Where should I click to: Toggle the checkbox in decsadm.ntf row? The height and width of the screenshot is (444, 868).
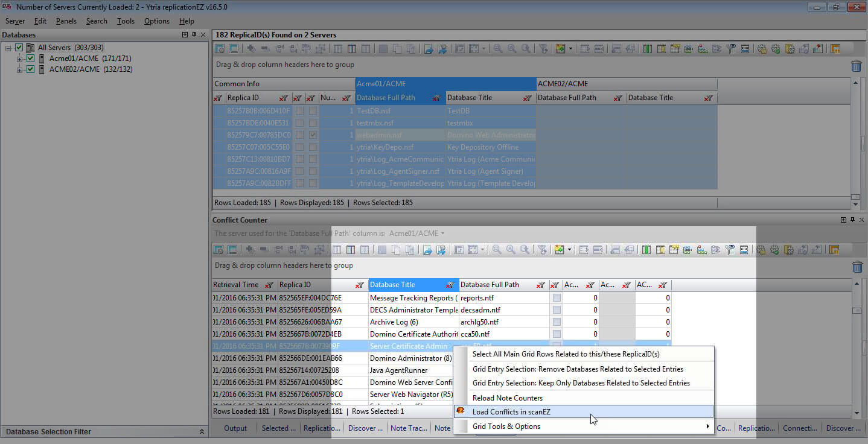click(x=557, y=310)
